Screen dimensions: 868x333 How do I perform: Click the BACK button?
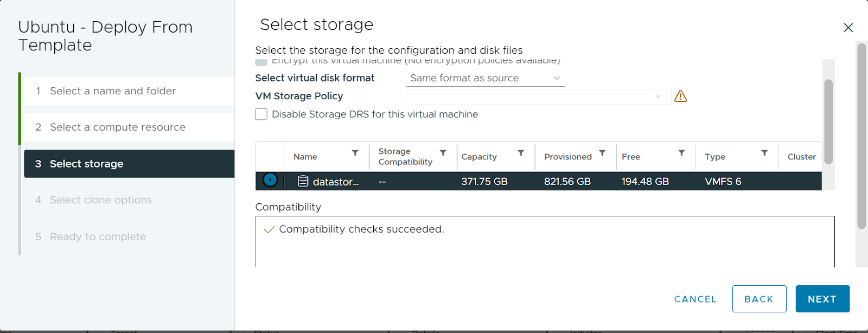(759, 299)
